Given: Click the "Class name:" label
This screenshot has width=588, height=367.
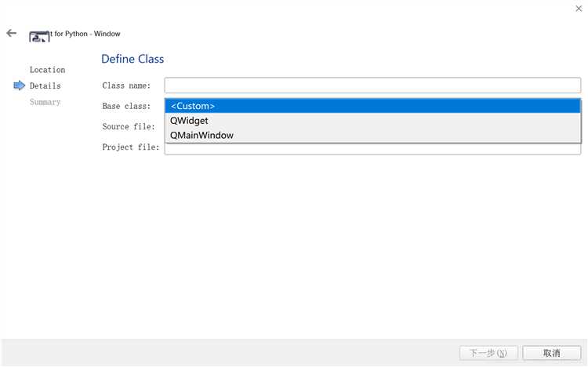Looking at the screenshot, I should click(x=126, y=85).
